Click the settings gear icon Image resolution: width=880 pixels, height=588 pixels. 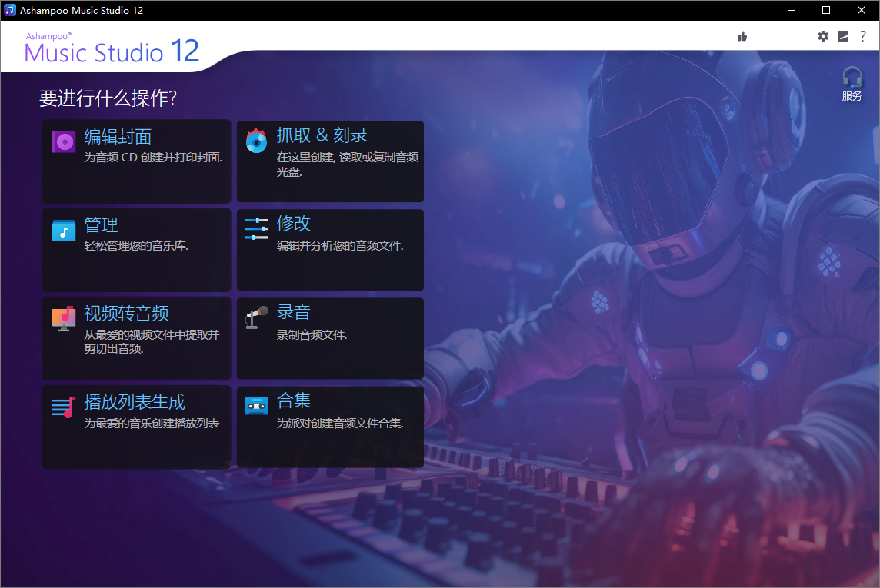coord(822,36)
